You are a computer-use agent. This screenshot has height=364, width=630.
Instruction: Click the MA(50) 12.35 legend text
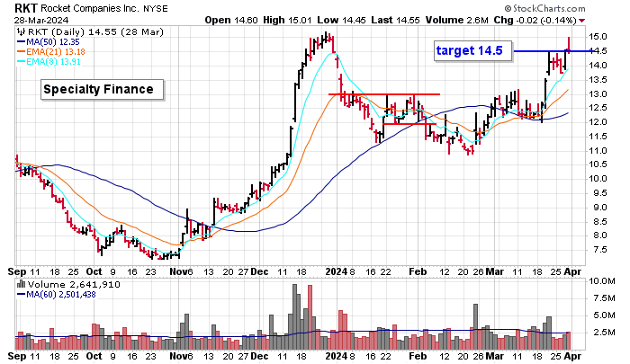[x=52, y=42]
